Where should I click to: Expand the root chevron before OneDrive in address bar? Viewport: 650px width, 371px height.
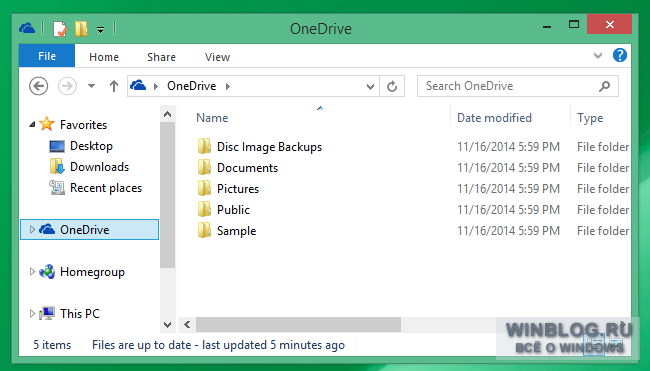tap(156, 86)
